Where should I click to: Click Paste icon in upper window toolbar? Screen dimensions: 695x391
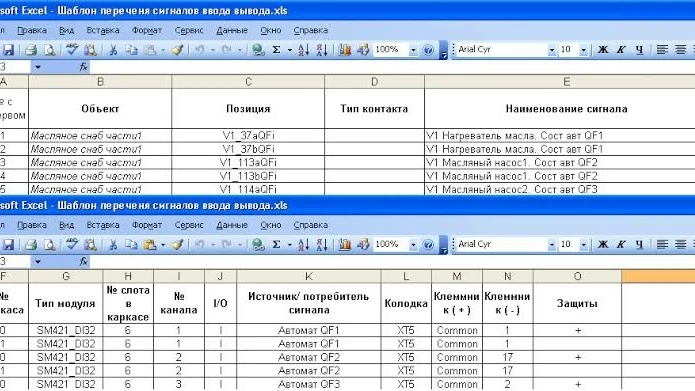click(150, 50)
